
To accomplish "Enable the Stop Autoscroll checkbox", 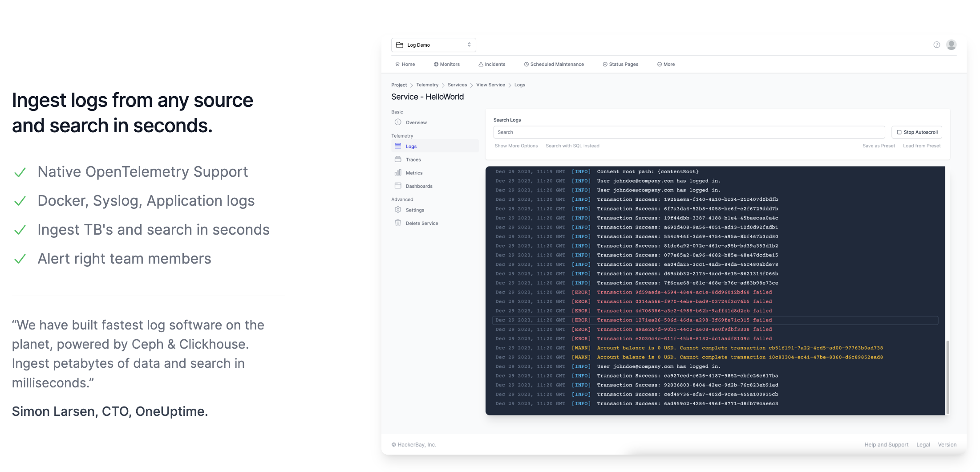I will (x=899, y=132).
